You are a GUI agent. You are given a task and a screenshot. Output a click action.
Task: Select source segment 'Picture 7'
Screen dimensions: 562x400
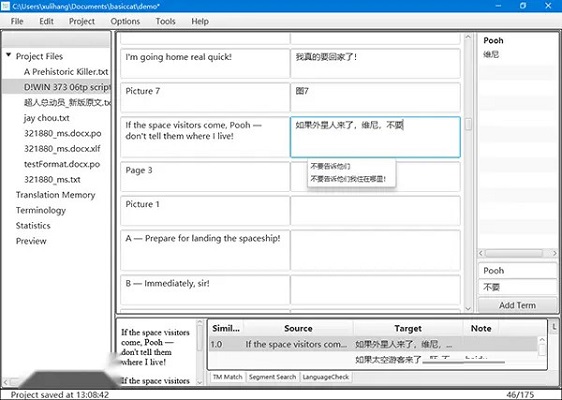tap(205, 97)
